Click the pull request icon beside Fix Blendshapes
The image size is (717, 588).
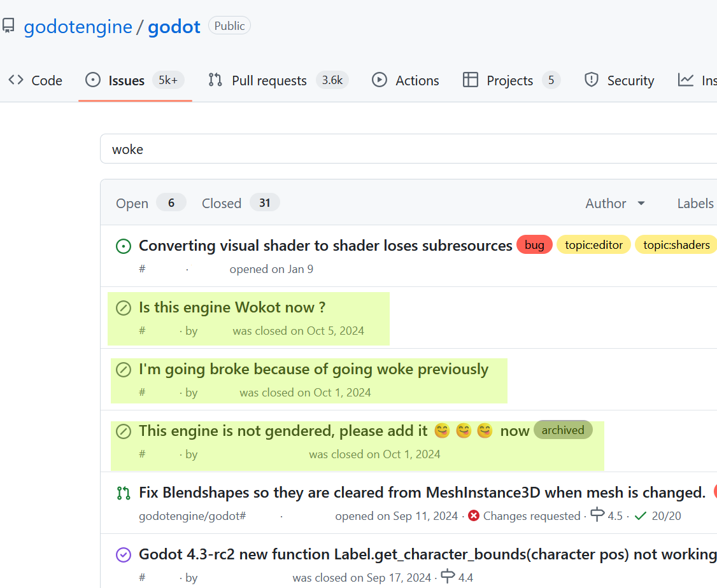[x=123, y=492]
